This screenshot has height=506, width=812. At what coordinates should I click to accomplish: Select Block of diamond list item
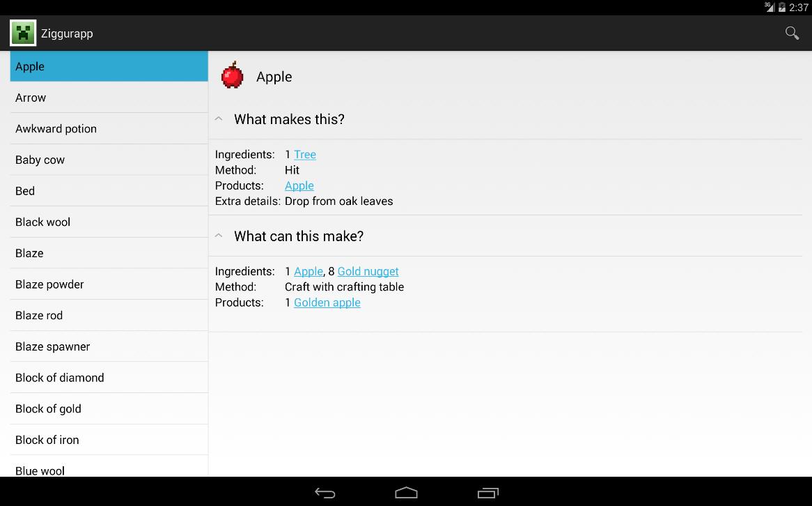[x=109, y=378]
